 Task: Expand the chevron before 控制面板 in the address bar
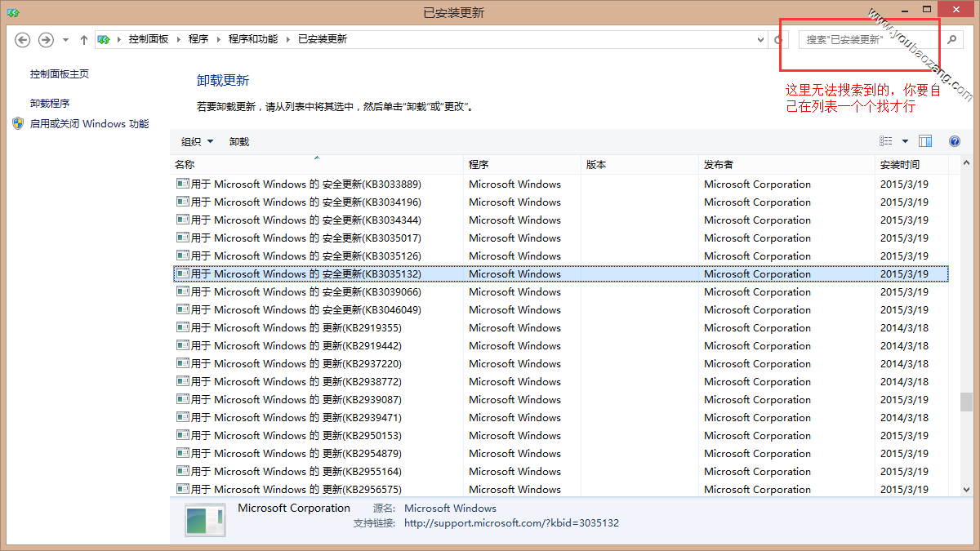point(120,39)
